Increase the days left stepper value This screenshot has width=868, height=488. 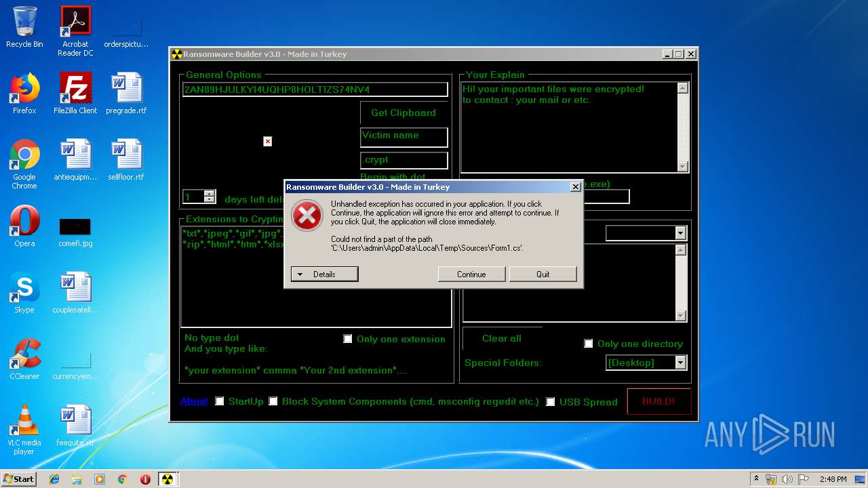210,193
